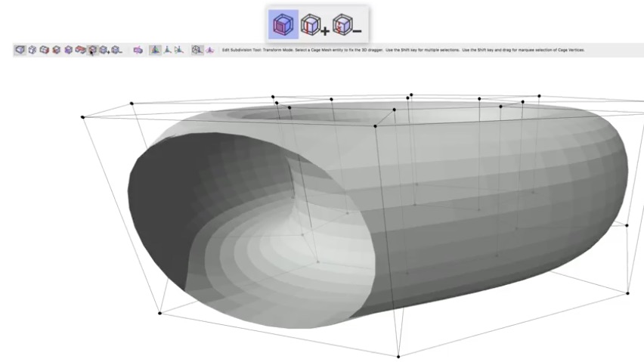644x362 pixels.
Task: Click the last pink icon in small toolbar
Action: [x=209, y=51]
